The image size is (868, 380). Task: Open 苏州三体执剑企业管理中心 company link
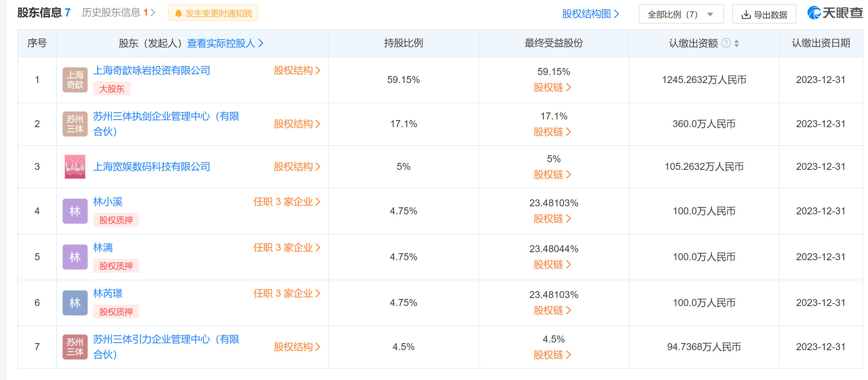pyautogui.click(x=166, y=124)
